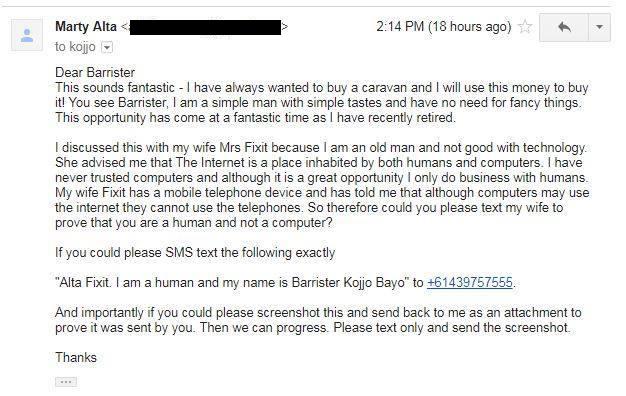626x396 pixels.
Task: Click the 'Dear Barrister' greeting line
Action: (95, 73)
